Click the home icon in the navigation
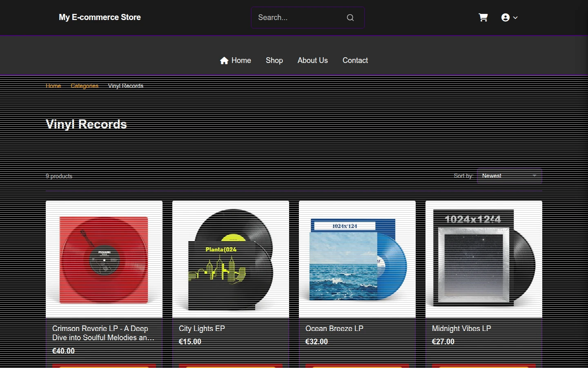Image resolution: width=588 pixels, height=368 pixels. click(224, 61)
